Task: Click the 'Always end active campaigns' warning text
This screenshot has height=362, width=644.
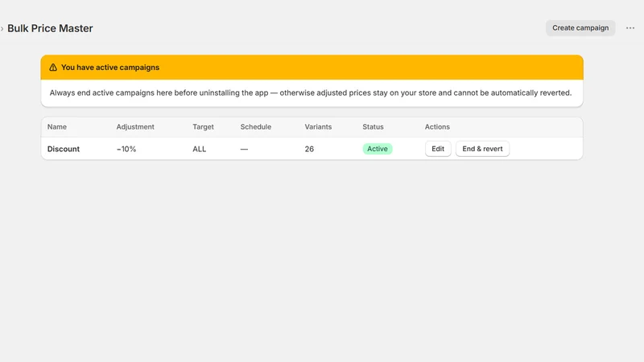Action: coord(311,93)
